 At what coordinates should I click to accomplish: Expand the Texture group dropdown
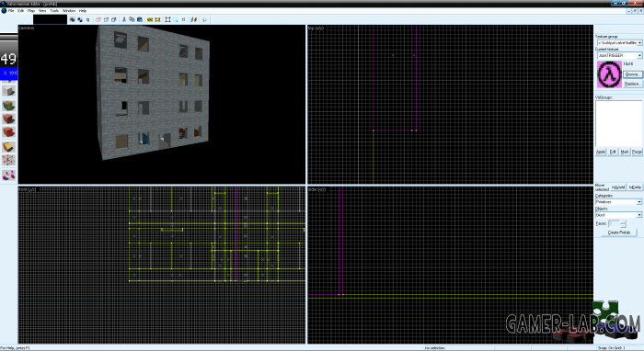click(639, 42)
